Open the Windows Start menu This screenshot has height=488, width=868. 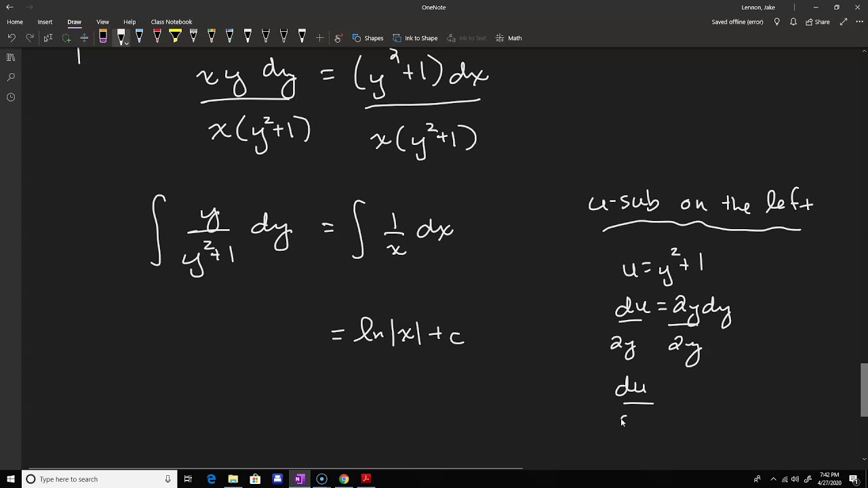(x=10, y=479)
